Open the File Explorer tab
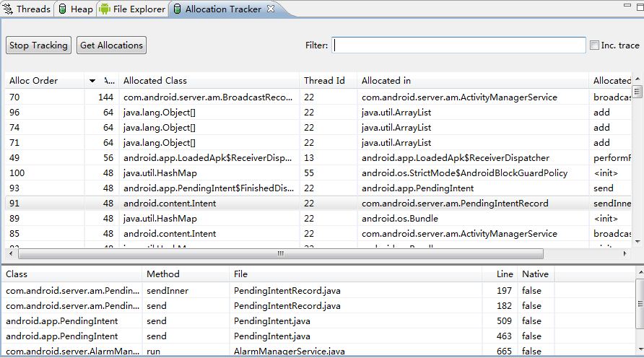 pos(132,9)
